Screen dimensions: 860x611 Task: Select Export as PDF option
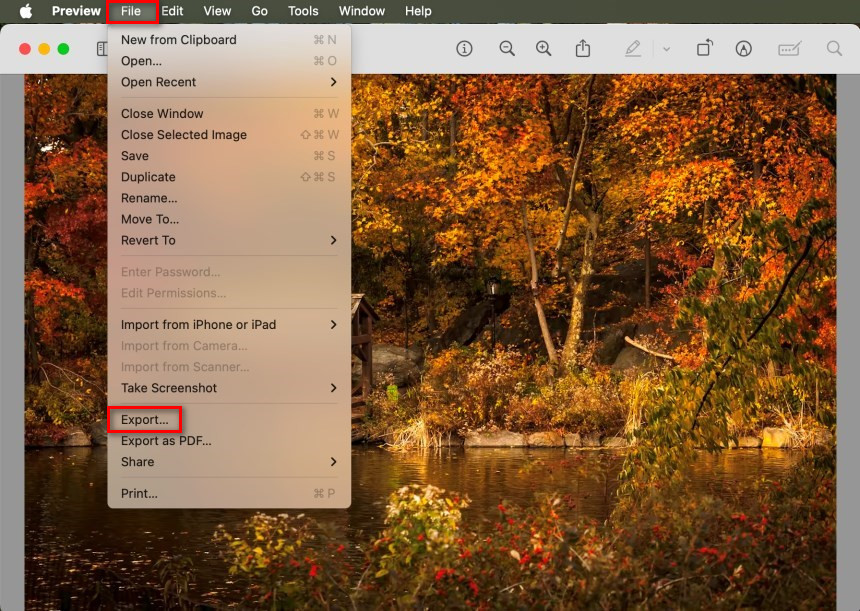click(166, 440)
